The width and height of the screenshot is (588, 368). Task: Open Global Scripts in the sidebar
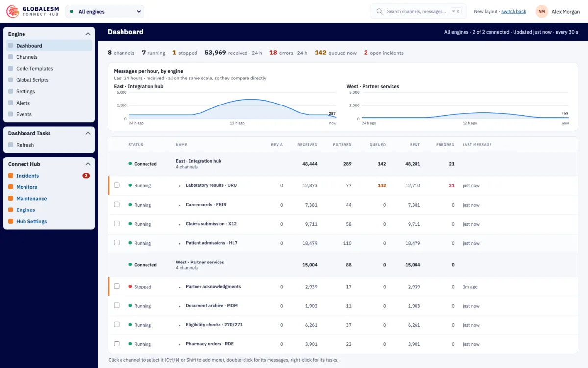49,80
